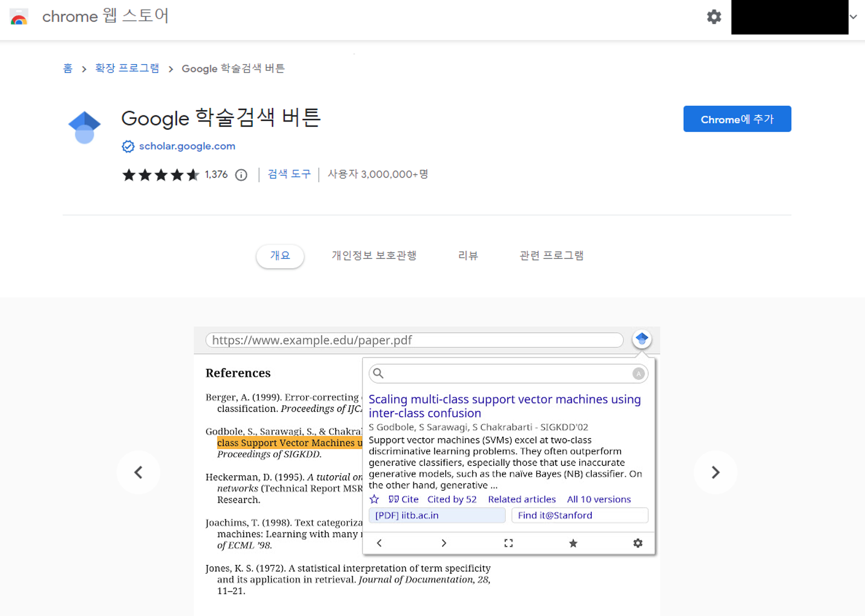
Task: Open the popup's gear settings icon
Action: (x=638, y=543)
